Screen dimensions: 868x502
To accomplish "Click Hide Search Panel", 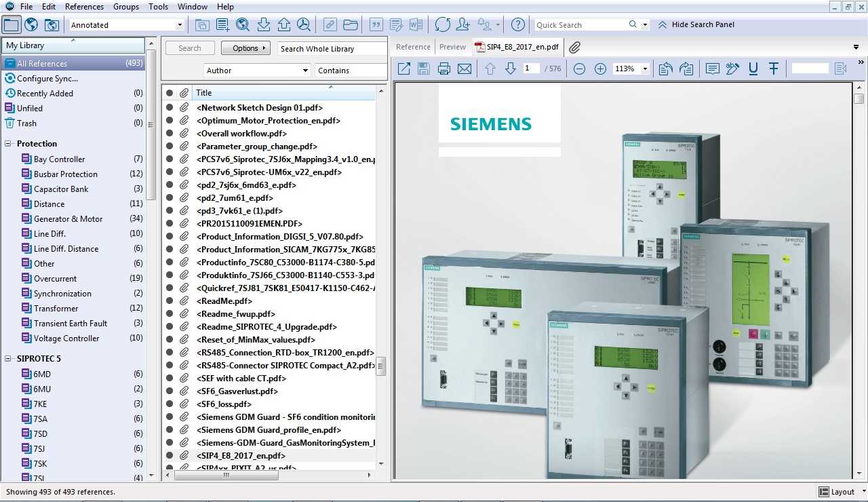I will 696,25.
